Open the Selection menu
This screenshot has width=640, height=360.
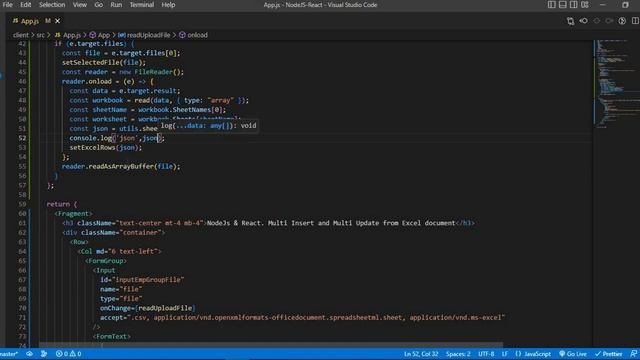52,5
